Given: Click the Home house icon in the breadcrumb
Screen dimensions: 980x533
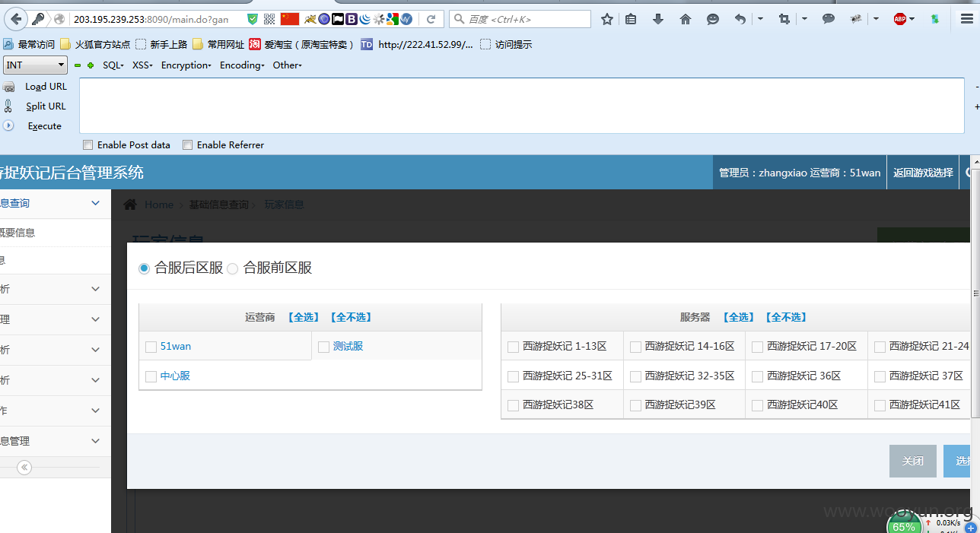Looking at the screenshot, I should pyautogui.click(x=130, y=205).
